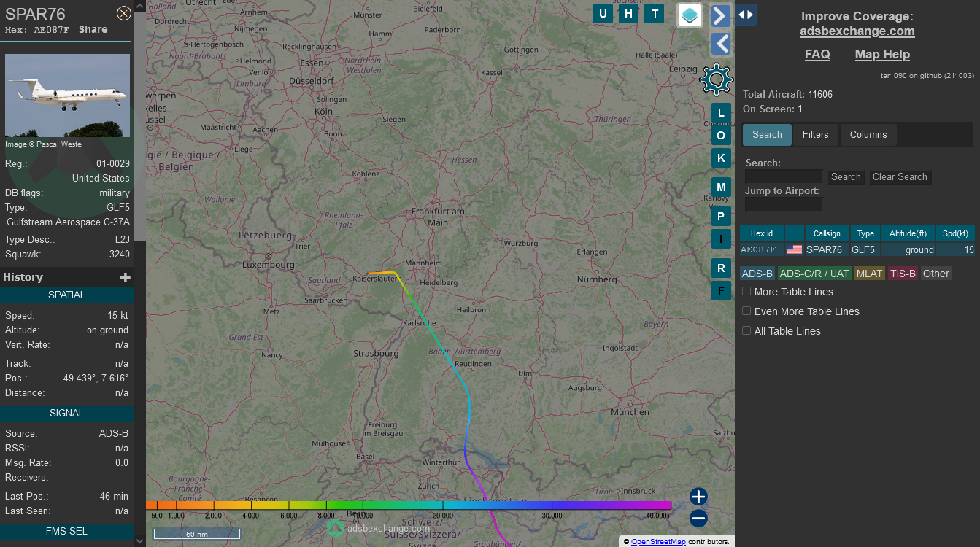Click the US flag in table row

point(795,249)
